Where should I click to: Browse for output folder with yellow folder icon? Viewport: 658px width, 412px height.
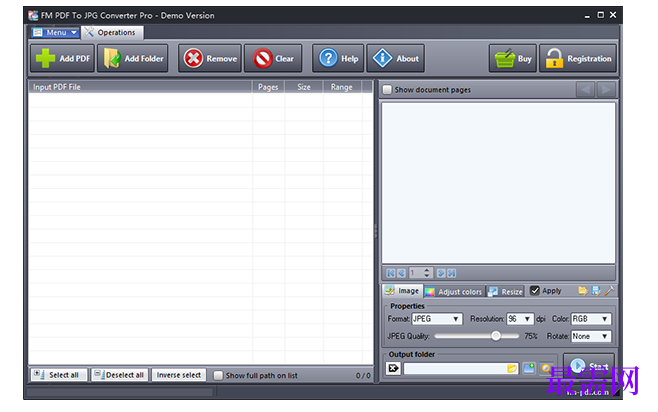512,369
